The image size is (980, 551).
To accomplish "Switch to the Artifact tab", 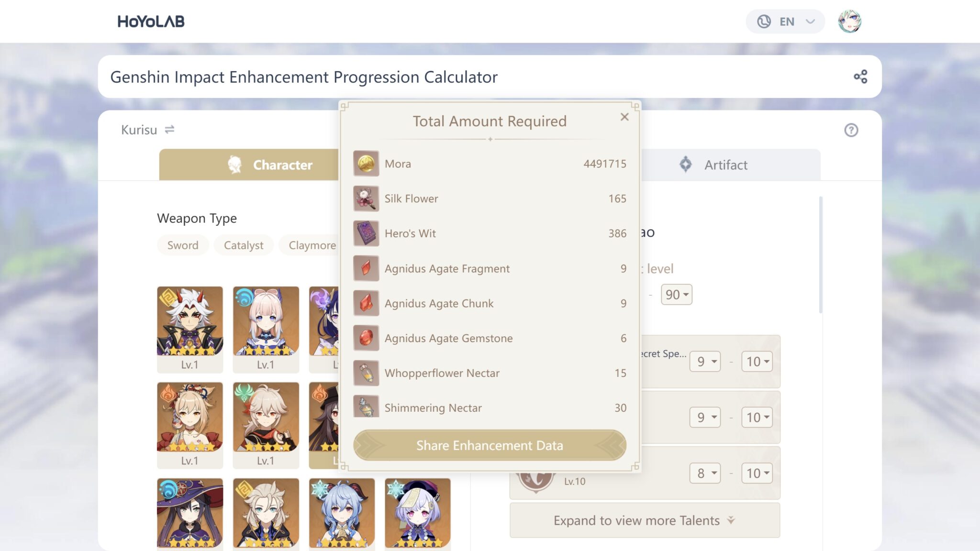I will pyautogui.click(x=725, y=164).
